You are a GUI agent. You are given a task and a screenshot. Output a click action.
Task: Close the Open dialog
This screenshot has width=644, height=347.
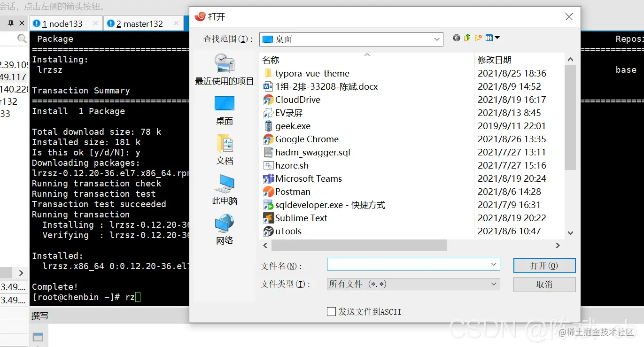point(569,17)
